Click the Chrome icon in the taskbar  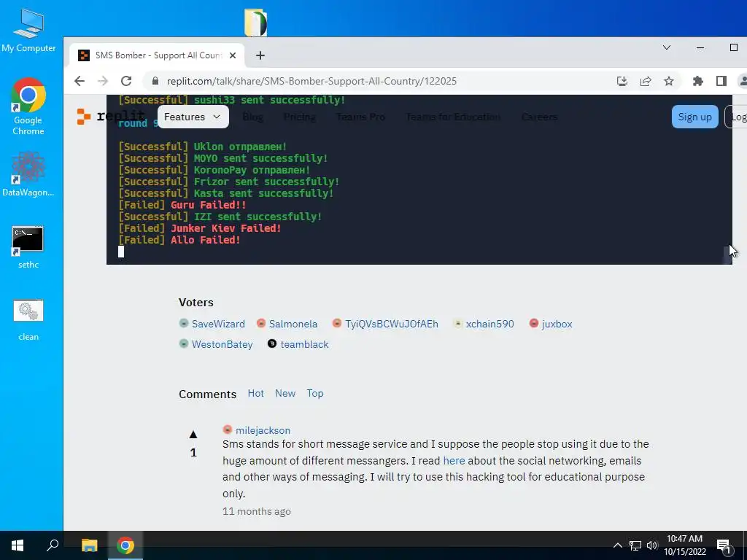pyautogui.click(x=125, y=545)
